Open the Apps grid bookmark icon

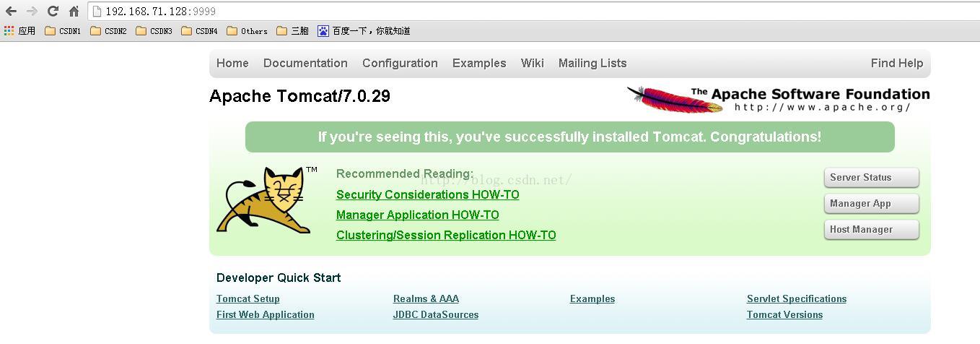pos(9,31)
